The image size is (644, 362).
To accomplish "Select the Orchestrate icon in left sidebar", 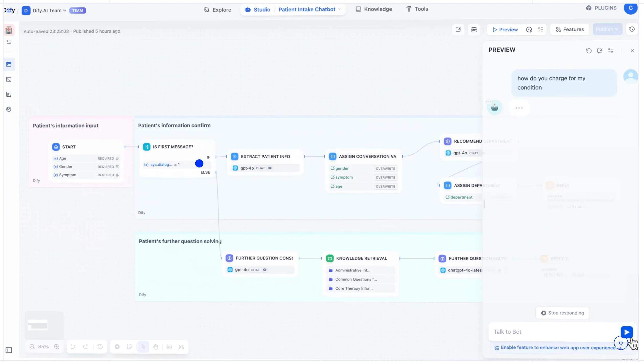I will tap(9, 64).
